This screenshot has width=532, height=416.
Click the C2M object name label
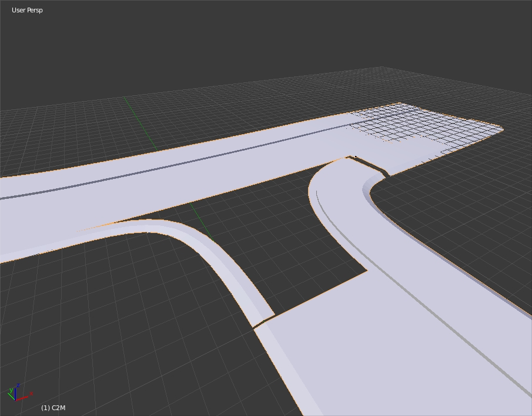click(x=53, y=408)
